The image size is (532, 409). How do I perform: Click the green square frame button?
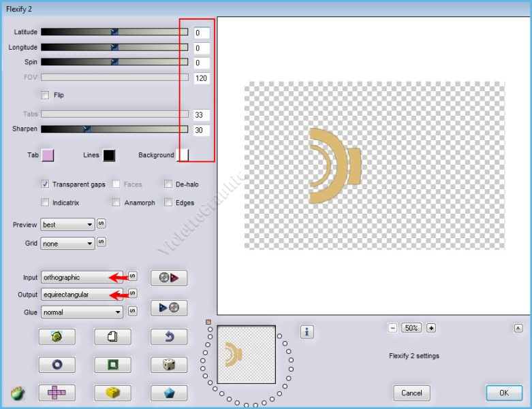pos(112,365)
